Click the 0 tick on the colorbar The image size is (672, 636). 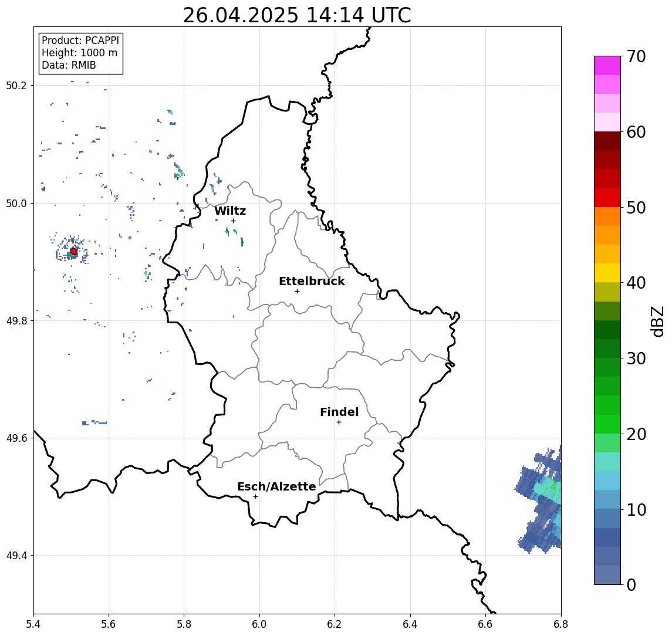[x=632, y=584]
